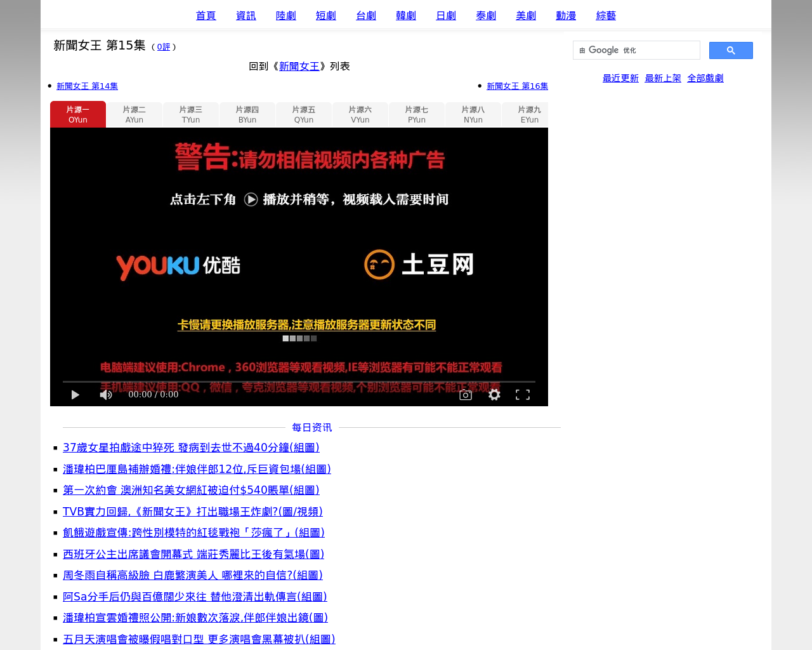Switch to 片源五 QYun source
Image resolution: width=812 pixels, height=650 pixels.
[x=304, y=114]
